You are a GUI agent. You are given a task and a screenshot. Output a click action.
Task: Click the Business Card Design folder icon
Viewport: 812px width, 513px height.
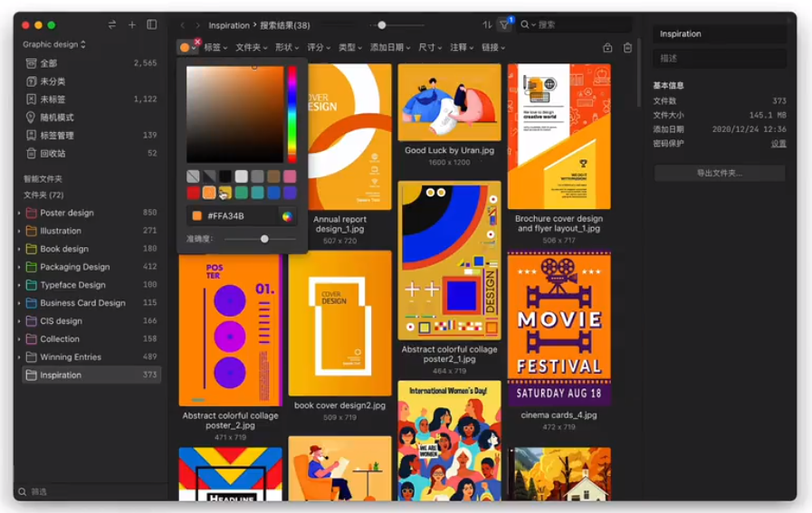click(x=31, y=303)
